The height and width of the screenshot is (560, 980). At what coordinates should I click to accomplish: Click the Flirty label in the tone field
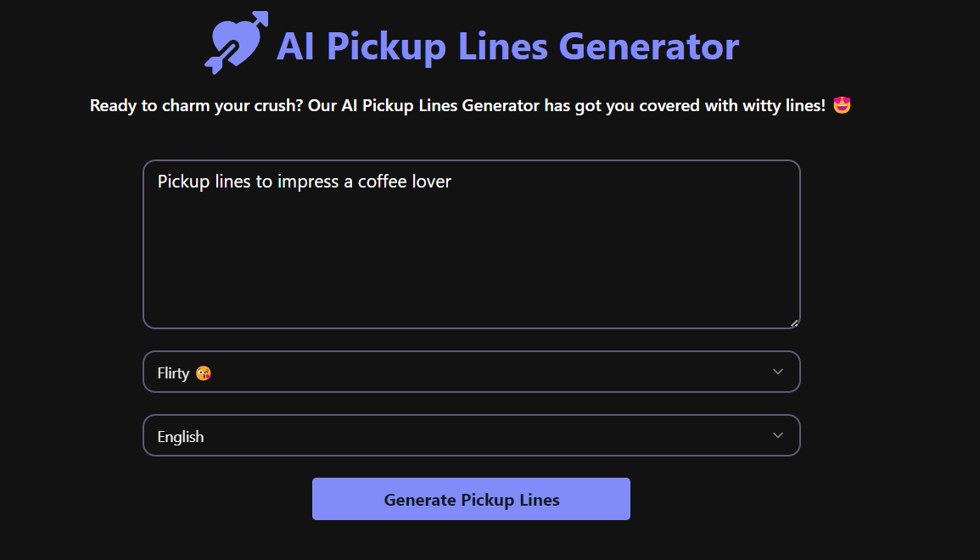click(x=172, y=372)
